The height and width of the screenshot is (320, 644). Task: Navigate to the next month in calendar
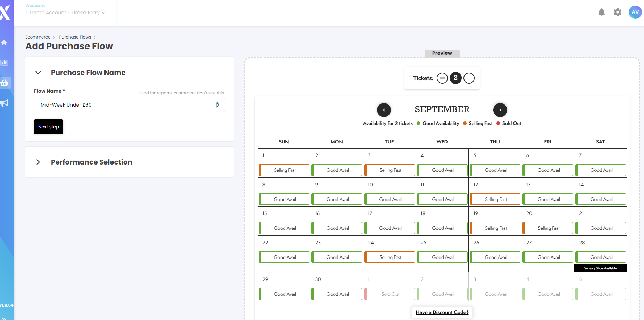pyautogui.click(x=500, y=110)
